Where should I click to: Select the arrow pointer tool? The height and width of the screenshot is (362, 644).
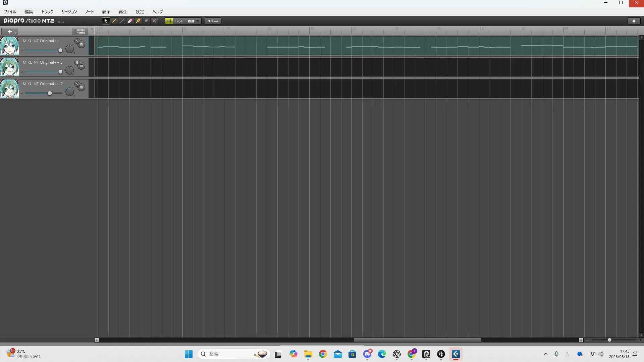[106, 21]
